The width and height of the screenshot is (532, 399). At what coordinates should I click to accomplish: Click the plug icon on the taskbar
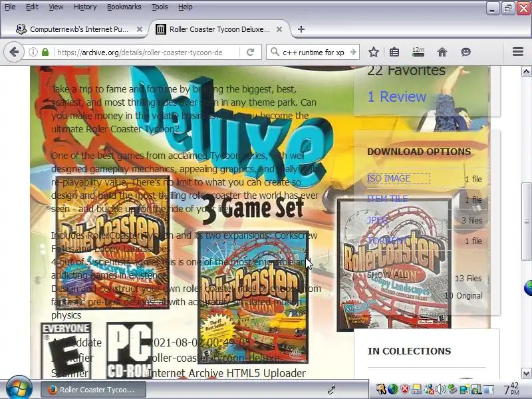pos(331,390)
